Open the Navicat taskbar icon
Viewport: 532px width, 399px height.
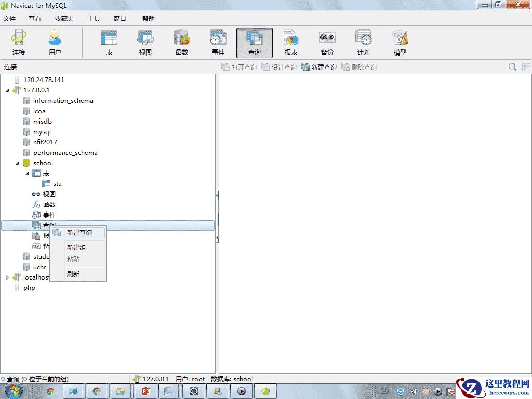(265, 392)
